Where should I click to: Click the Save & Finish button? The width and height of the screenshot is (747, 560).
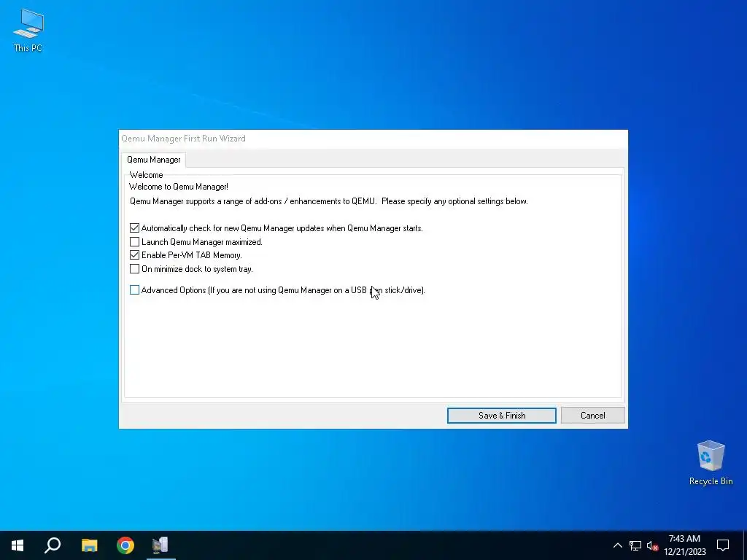502,415
